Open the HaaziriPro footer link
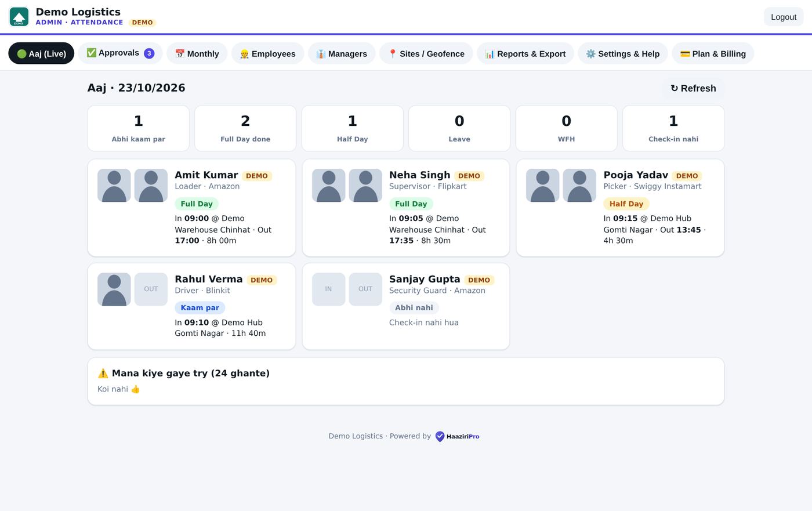 [x=457, y=436]
